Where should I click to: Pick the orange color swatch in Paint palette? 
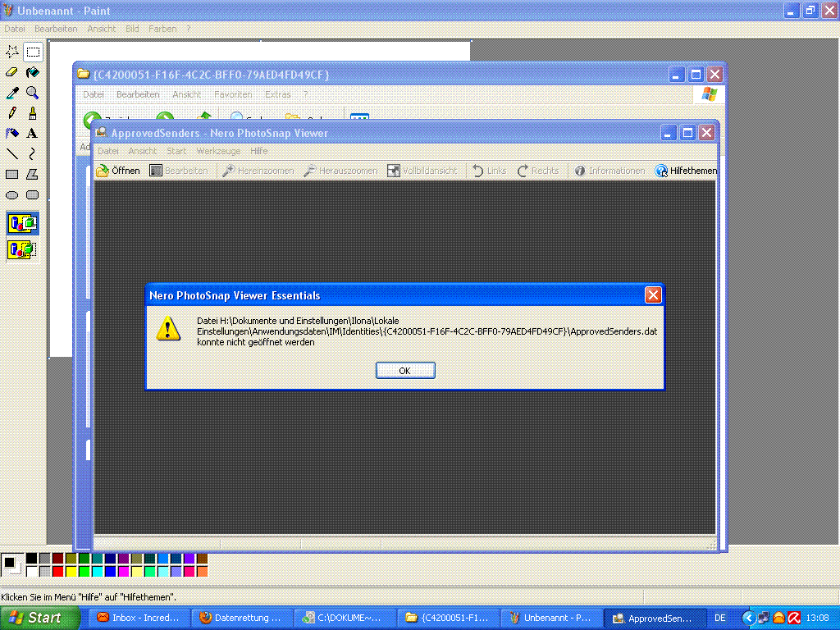point(202,572)
